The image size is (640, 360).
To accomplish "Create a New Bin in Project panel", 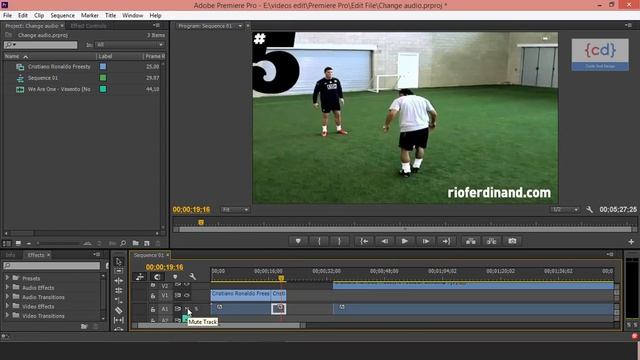I will click(x=136, y=243).
